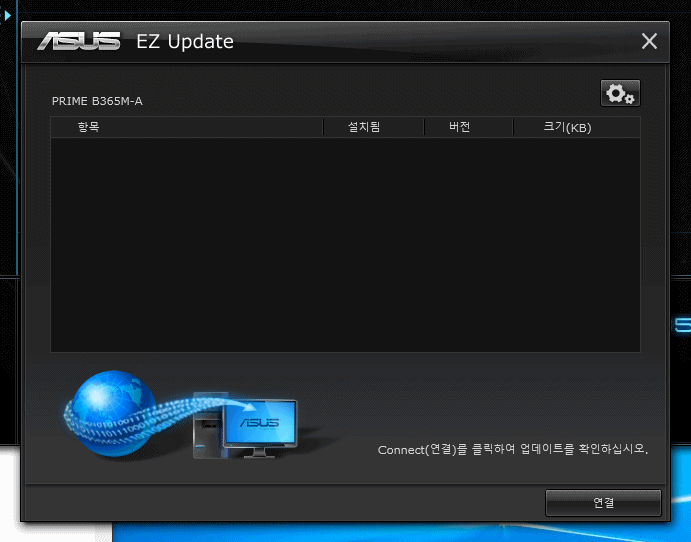The height and width of the screenshot is (542, 691).
Task: Click the 연결 (Connect) button
Action: (603, 502)
